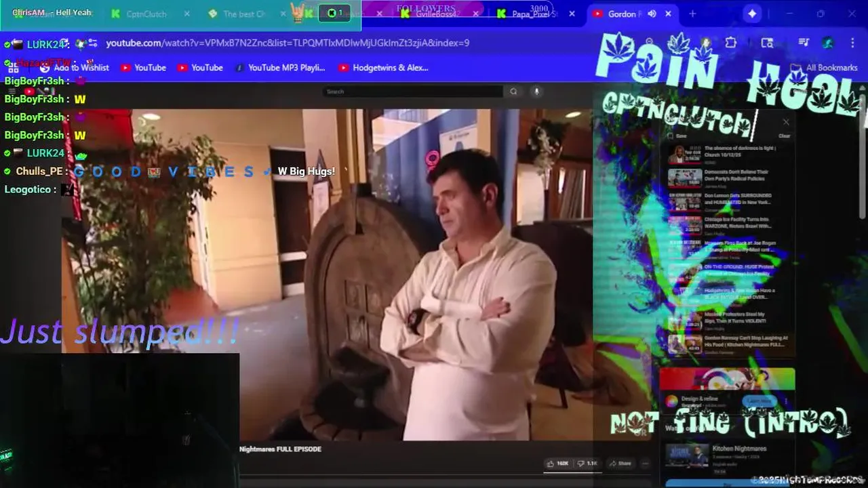Close the YouTube queue panel

click(x=786, y=122)
